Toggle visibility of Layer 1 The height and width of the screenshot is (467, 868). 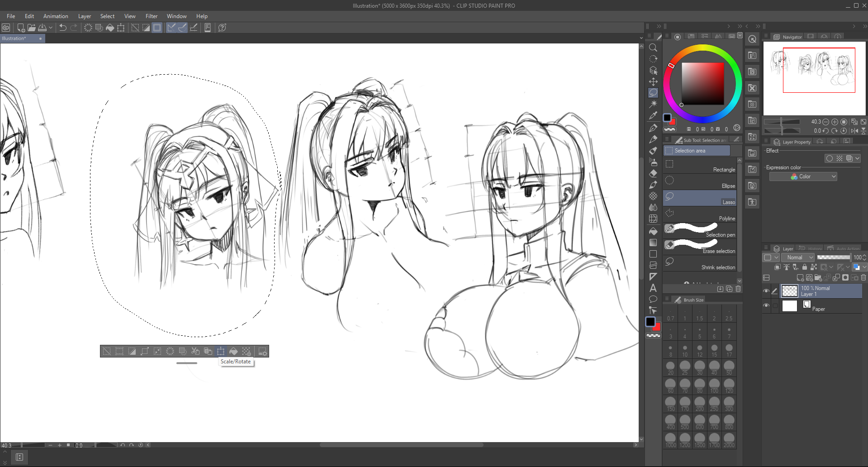tap(766, 291)
